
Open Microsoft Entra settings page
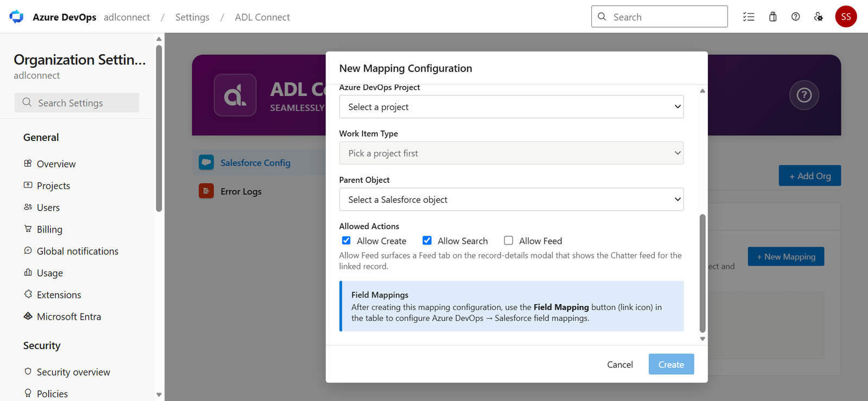(68, 316)
